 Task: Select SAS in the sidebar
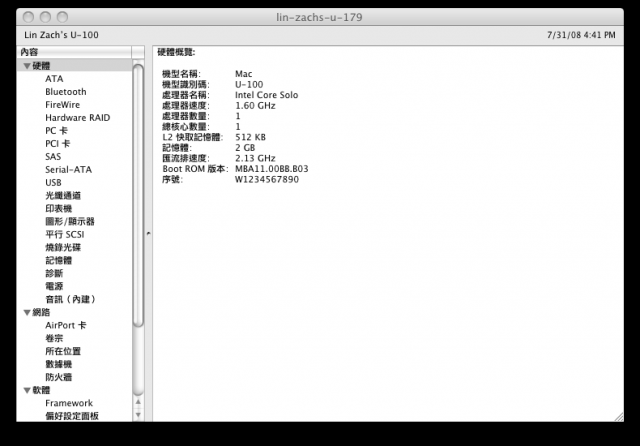53,157
